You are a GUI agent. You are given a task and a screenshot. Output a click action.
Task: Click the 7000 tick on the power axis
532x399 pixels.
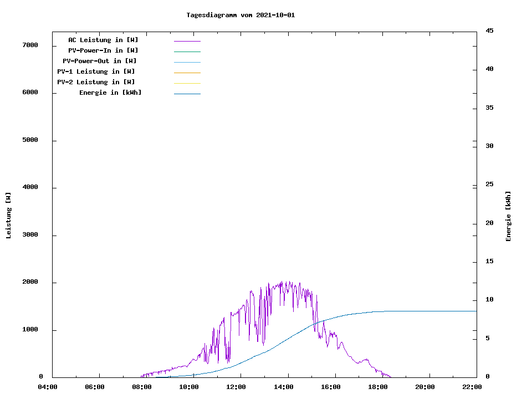(x=30, y=45)
